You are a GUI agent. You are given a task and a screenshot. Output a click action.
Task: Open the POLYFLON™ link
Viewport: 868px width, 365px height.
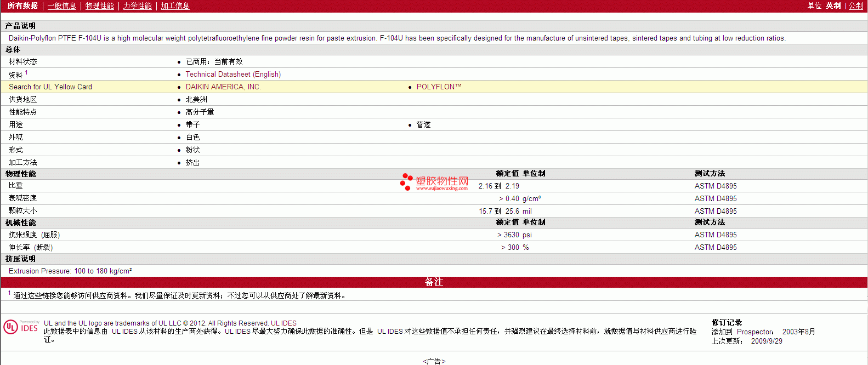click(x=439, y=87)
